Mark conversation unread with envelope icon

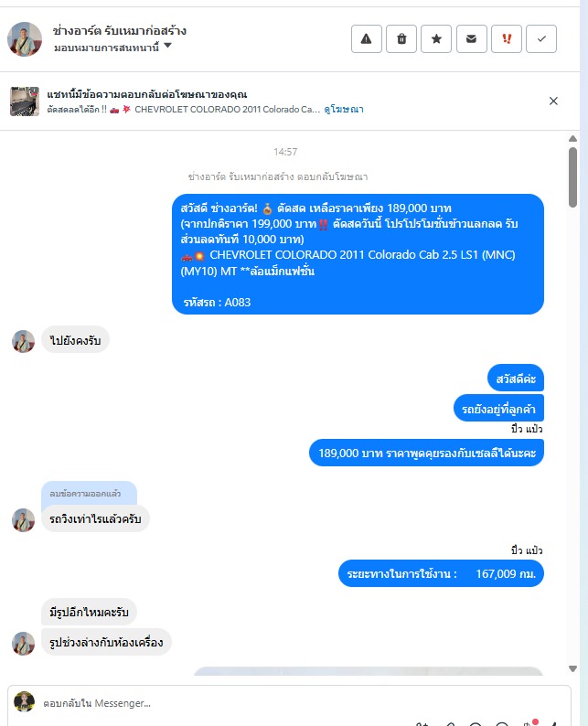(x=471, y=39)
